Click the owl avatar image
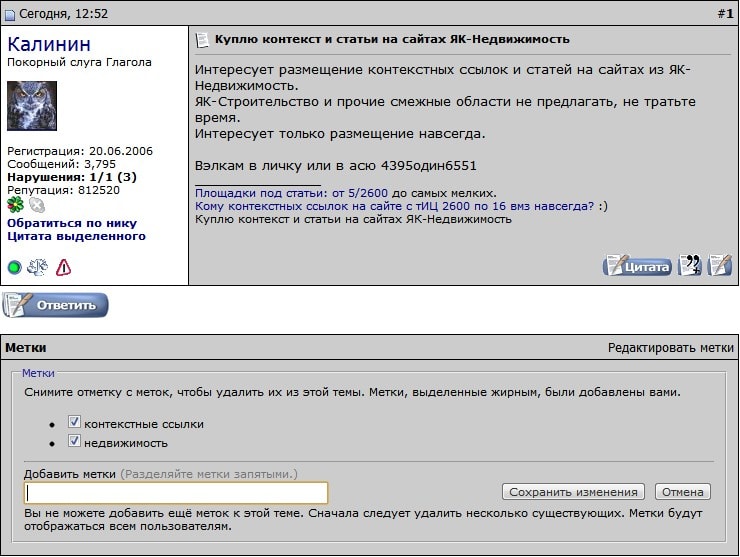Image resolution: width=740 pixels, height=557 pixels. point(32,106)
